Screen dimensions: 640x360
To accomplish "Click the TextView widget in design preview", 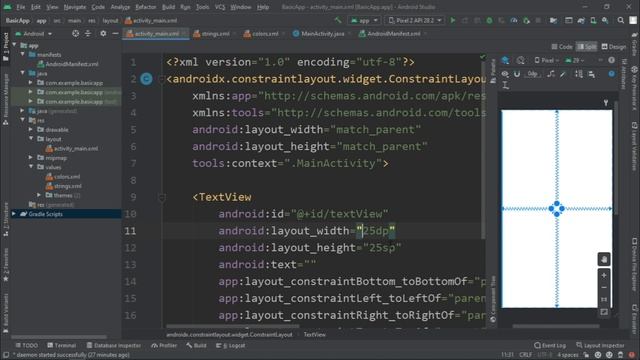I will click(x=556, y=209).
